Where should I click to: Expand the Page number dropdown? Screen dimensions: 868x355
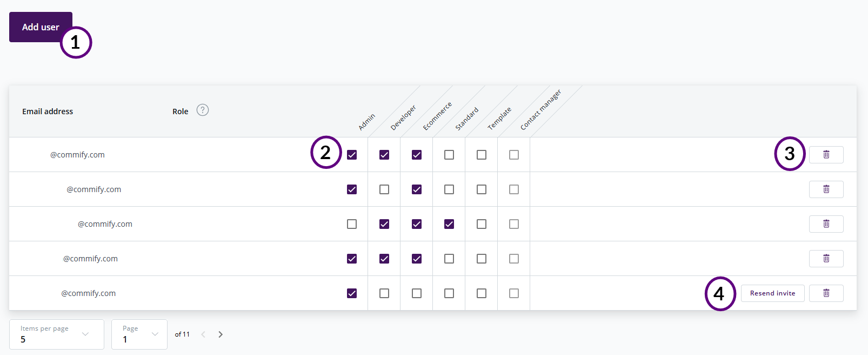(x=155, y=334)
